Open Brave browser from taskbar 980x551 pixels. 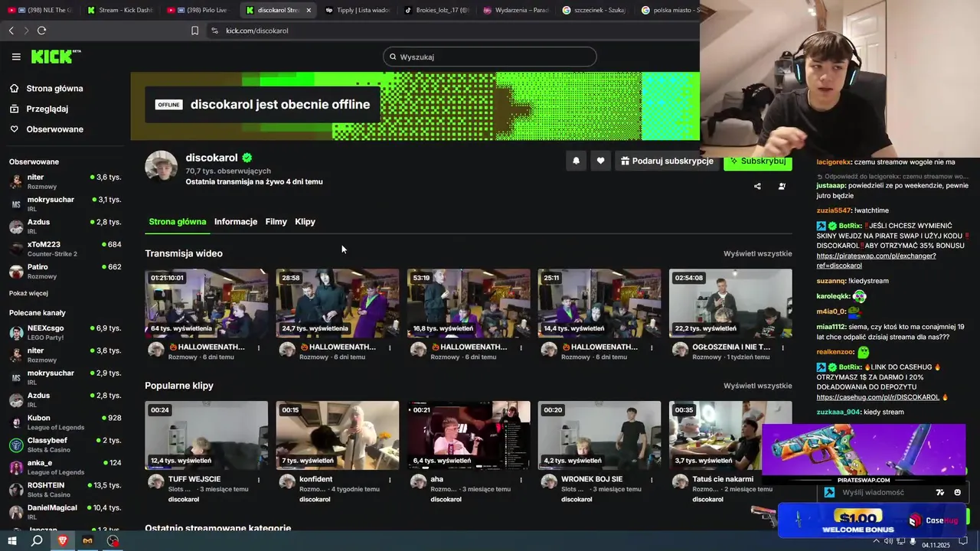click(x=63, y=541)
